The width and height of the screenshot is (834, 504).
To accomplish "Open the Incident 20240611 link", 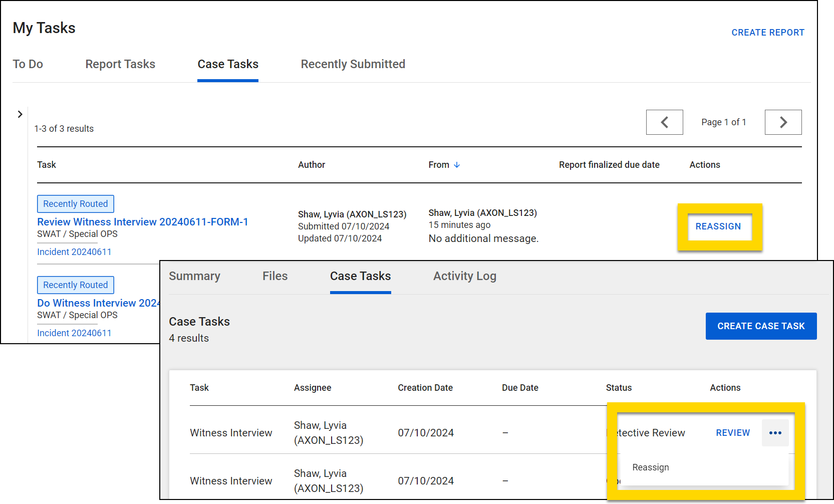I will click(x=74, y=251).
